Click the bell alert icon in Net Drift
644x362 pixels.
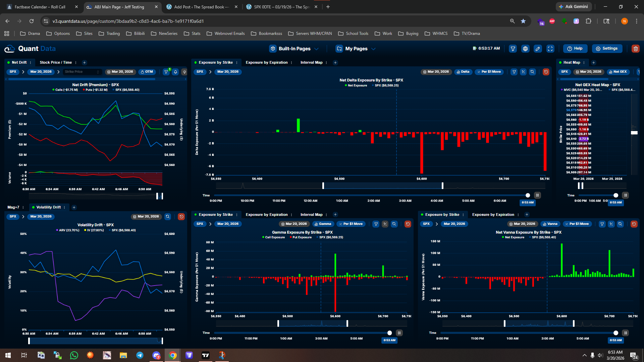click(x=175, y=72)
